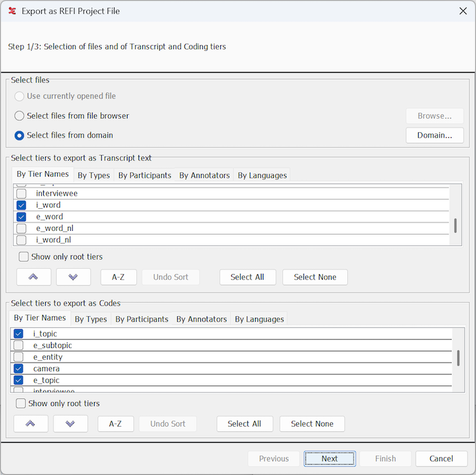Move tier down in Transcript text list
Image resolution: width=476 pixels, height=475 pixels.
tap(73, 277)
